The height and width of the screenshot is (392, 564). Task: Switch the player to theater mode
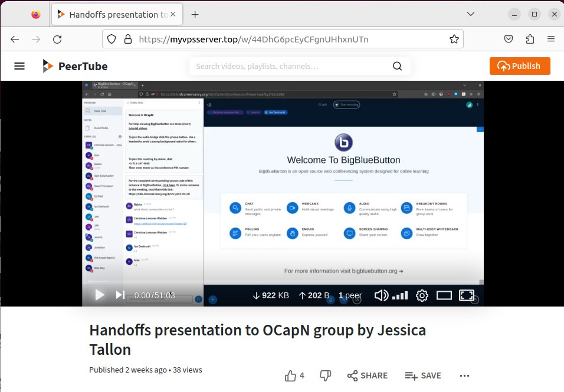coord(444,295)
